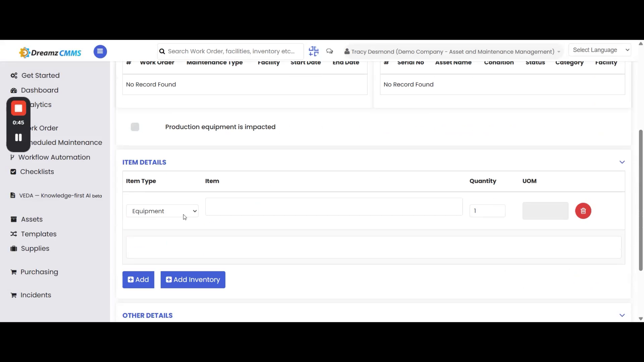644x362 pixels.
Task: Toggle the sidebar hamburger menu button
Action: [100, 51]
